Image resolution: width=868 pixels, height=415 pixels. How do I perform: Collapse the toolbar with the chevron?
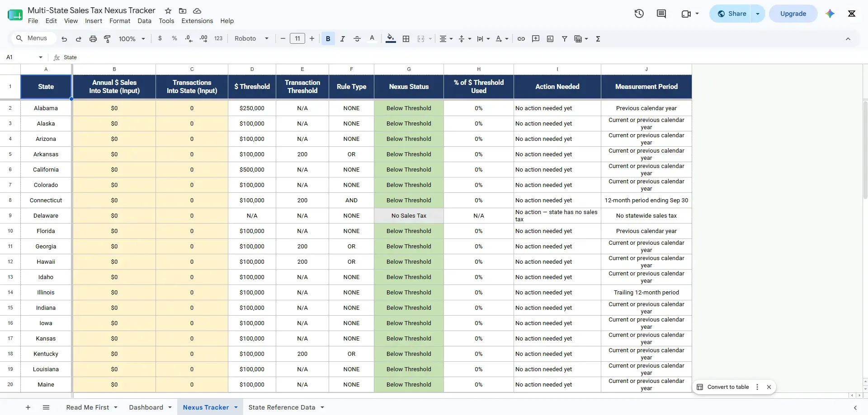[x=848, y=39]
